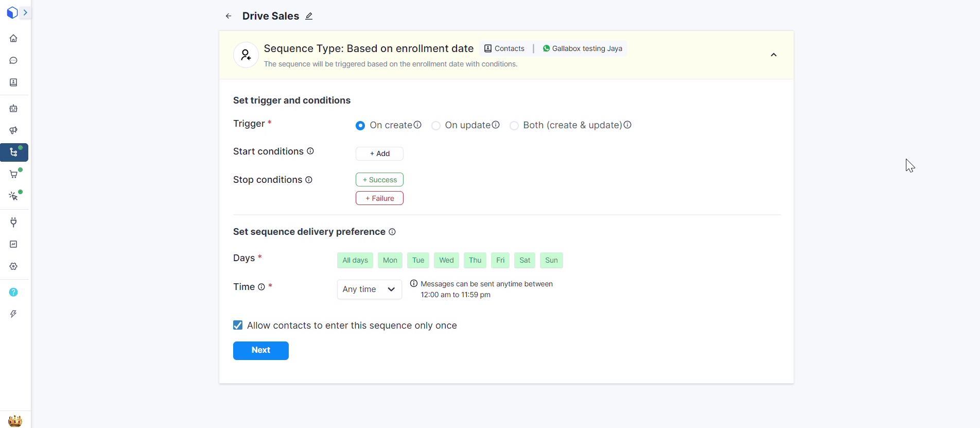Viewport: 980px width, 428px height.
Task: Click the Contacts tag
Action: 504,48
